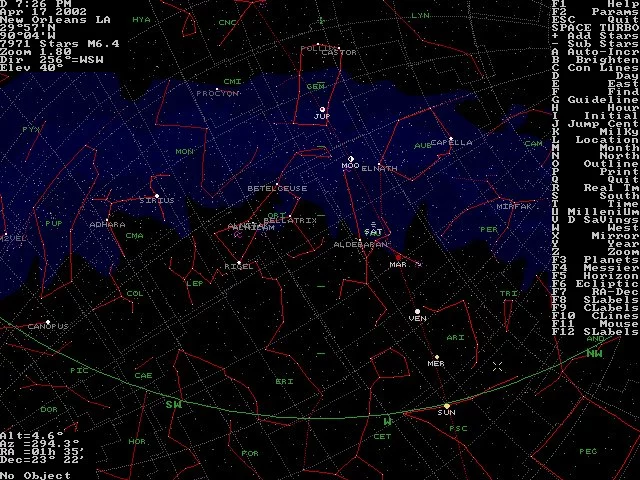Viewport: 640px width, 480px height.
Task: Select the star Sirius
Action: 157,196
